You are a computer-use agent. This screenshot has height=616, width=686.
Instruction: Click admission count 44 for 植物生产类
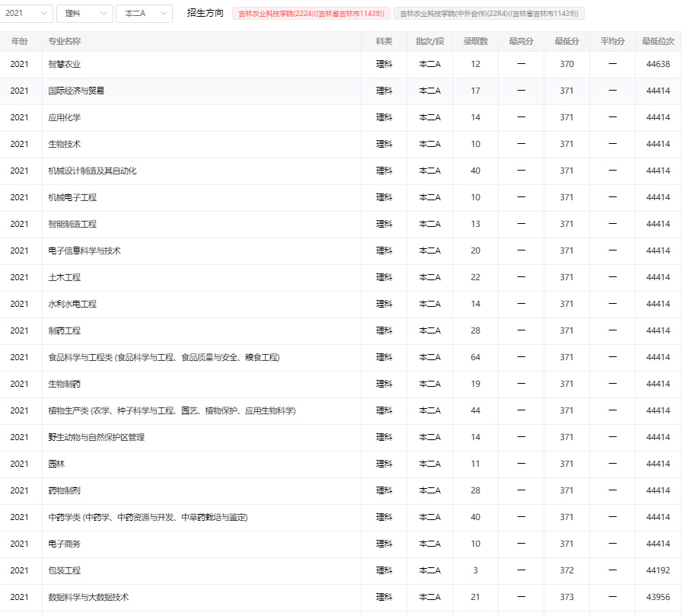coord(476,411)
